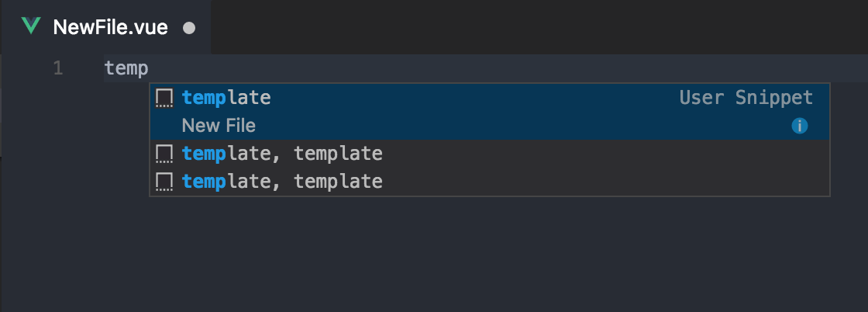Click the snippet icon of the last suggestion
The height and width of the screenshot is (312, 868).
point(164,182)
